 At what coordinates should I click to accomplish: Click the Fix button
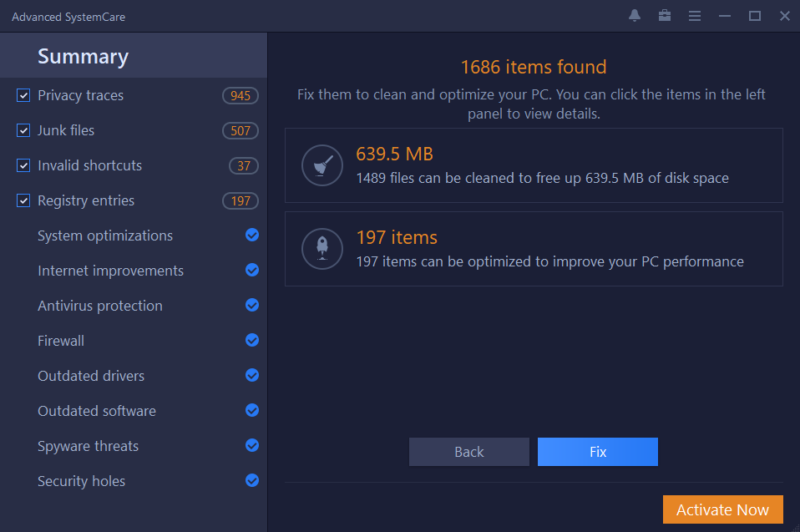point(597,452)
